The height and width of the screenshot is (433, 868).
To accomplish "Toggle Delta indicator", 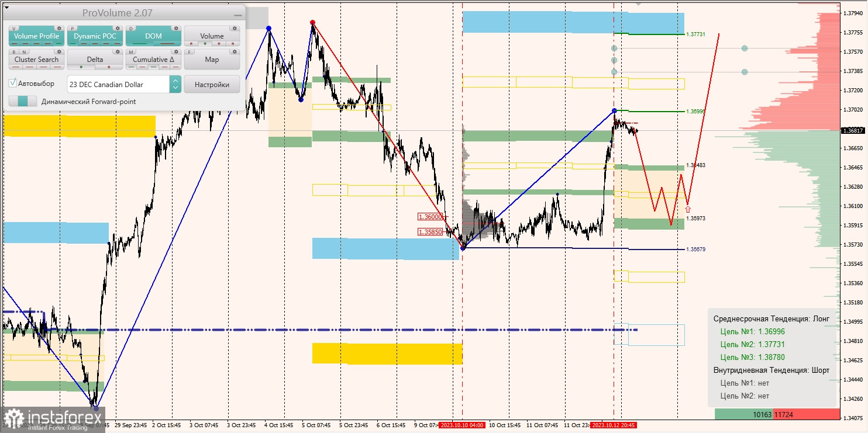I will click(x=95, y=60).
